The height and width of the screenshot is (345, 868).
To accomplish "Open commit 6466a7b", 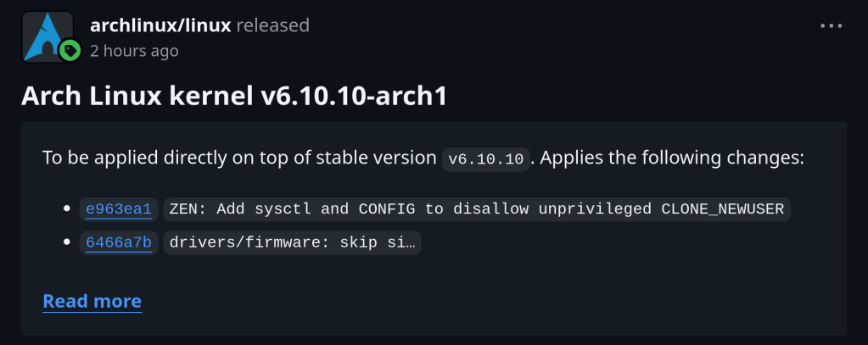I will click(x=119, y=242).
